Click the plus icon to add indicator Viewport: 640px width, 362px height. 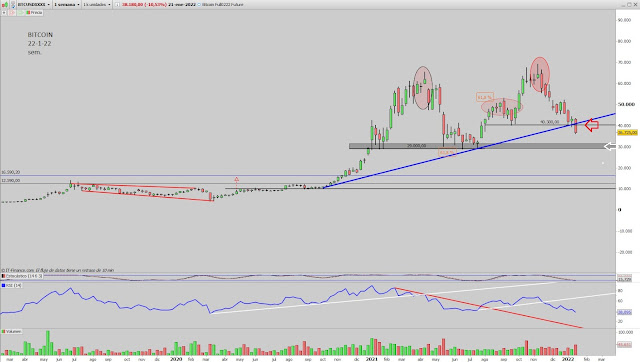[4, 13]
